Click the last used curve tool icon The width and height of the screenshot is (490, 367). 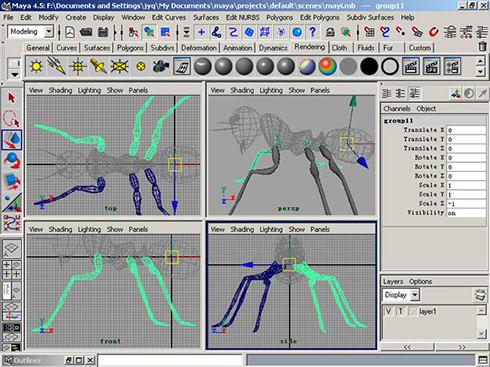point(12,223)
